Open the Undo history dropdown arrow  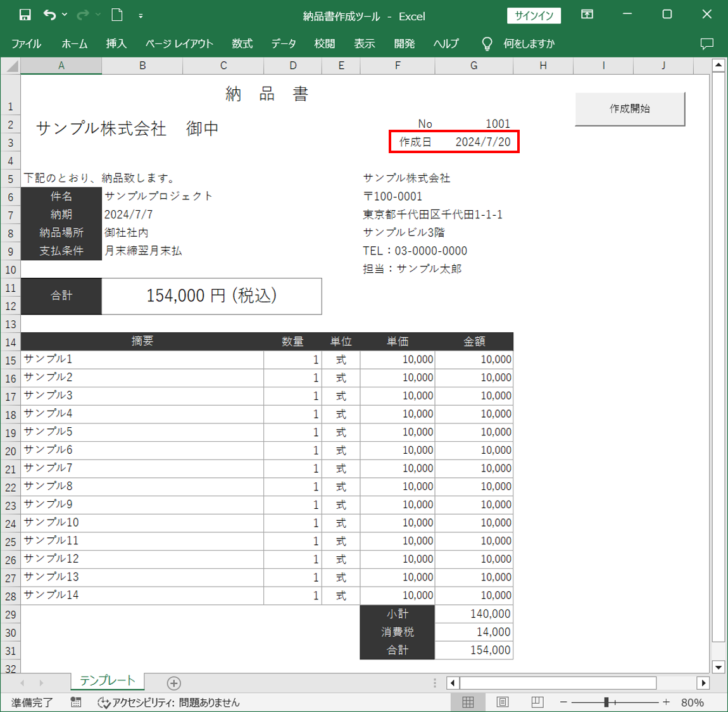click(65, 15)
